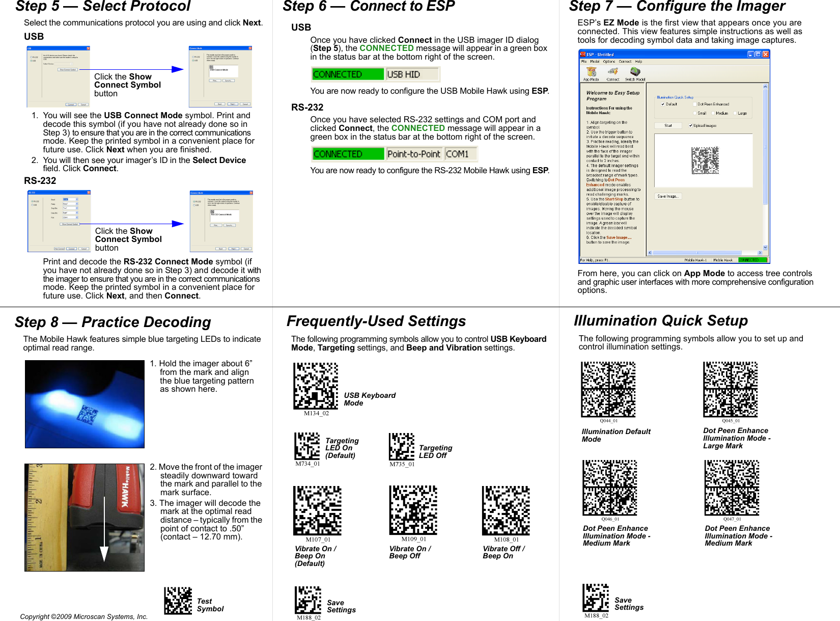840x621 pixels.
Task: Open the Help menu
Action: [x=639, y=61]
